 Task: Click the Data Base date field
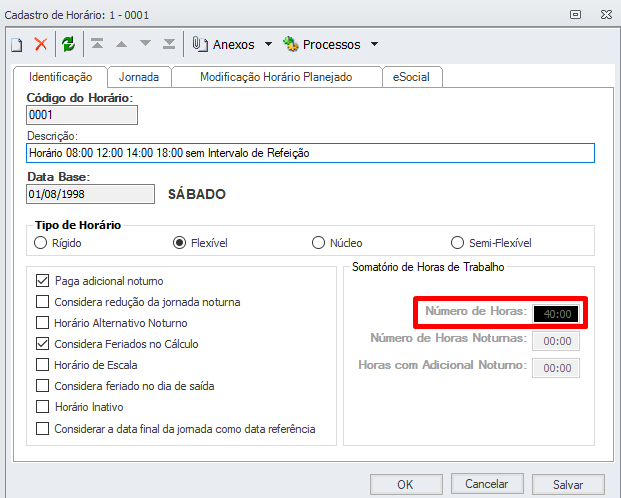(90, 194)
